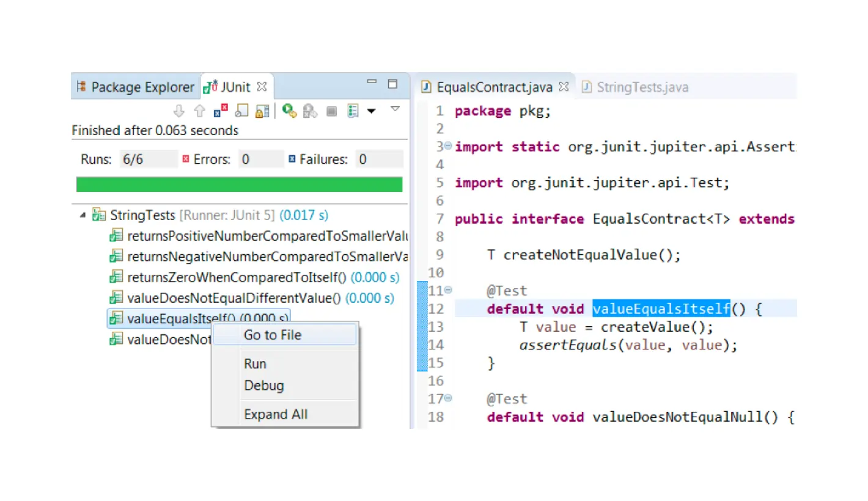
Task: Select the Rerun Failed Tests First icon
Action: (x=309, y=111)
